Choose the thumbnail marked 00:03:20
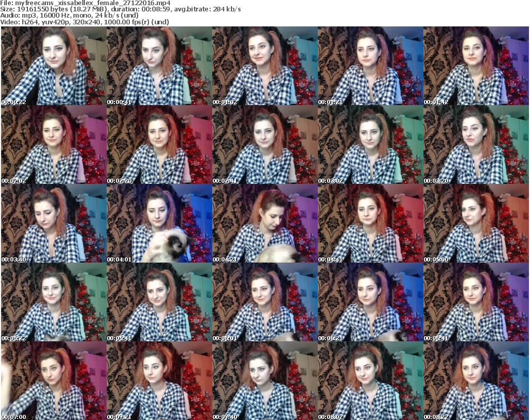530x420 pixels. click(x=476, y=145)
